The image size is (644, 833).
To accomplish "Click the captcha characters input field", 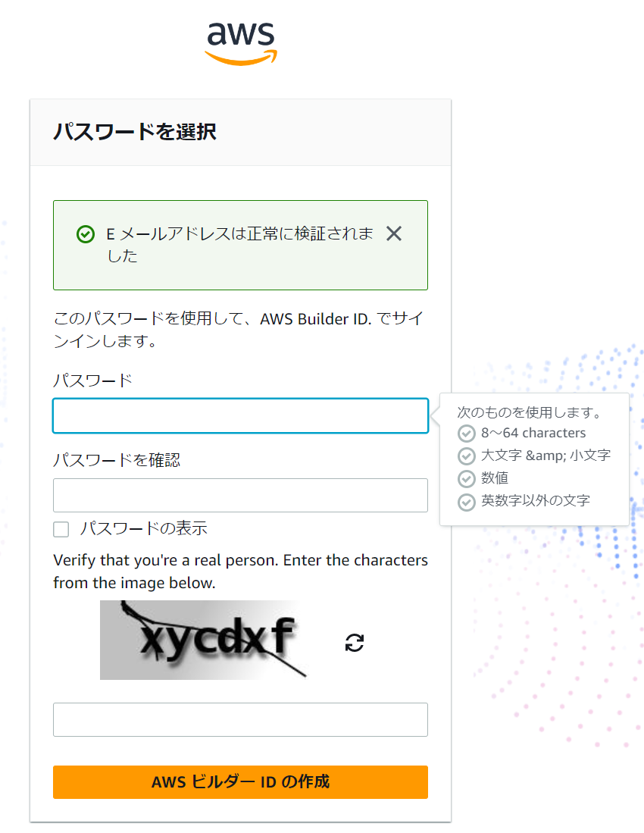I will (x=240, y=720).
